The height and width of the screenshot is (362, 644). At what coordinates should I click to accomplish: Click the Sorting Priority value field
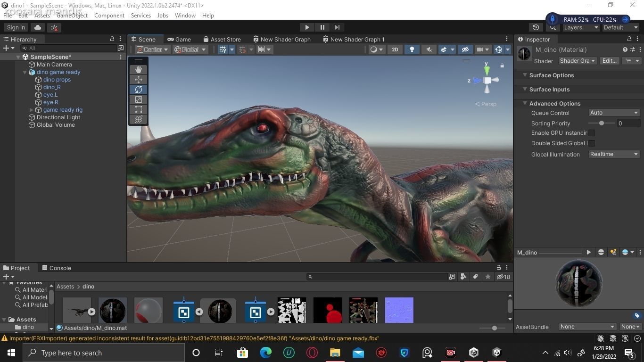(628, 123)
